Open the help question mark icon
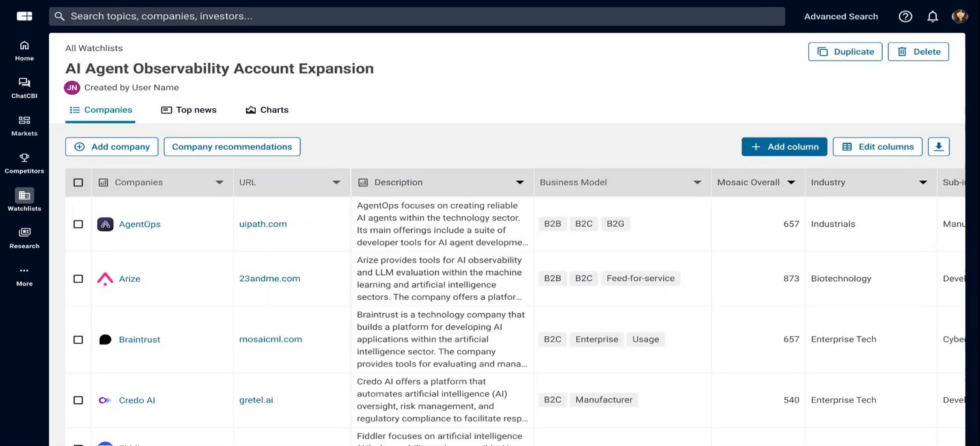The height and width of the screenshot is (446, 980). [905, 17]
